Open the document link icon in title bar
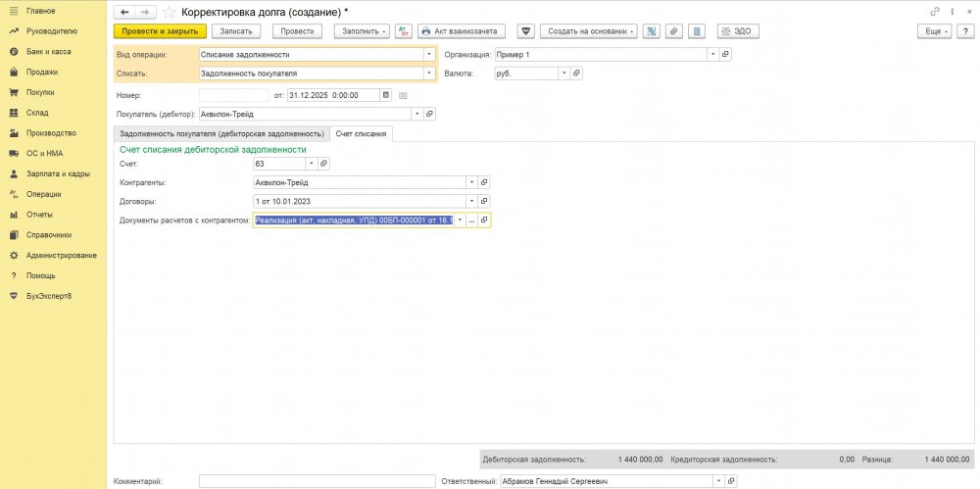 tap(934, 11)
